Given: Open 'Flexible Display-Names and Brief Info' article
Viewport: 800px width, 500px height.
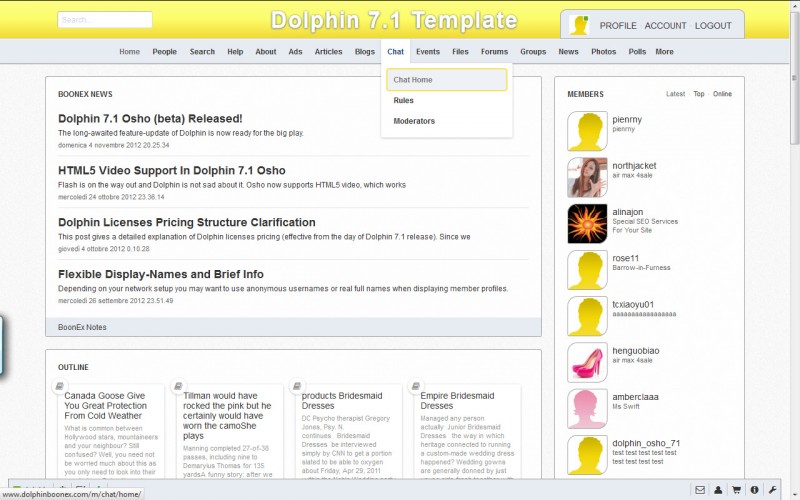Looking at the screenshot, I should 161,274.
